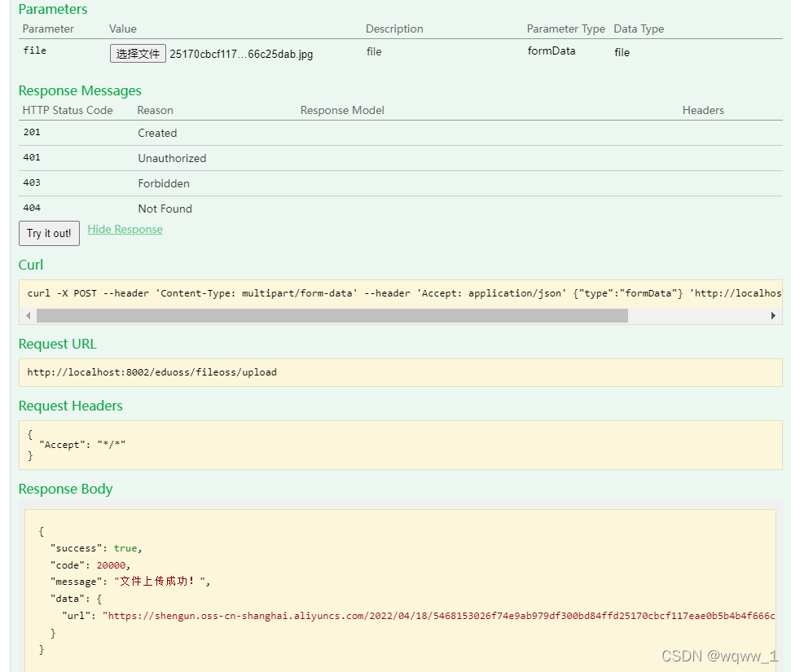Click the Curl horizontal scrollbar thumb
The image size is (791, 672).
(x=332, y=316)
